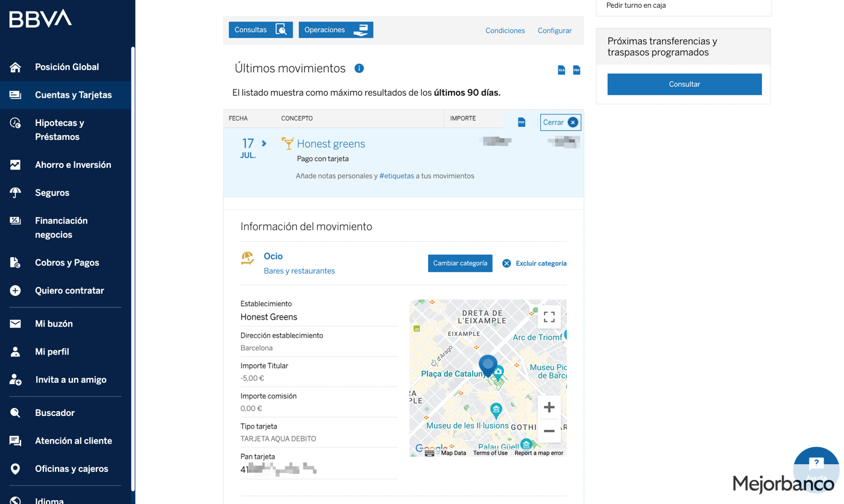Screen dimensions: 844x504
Task: Click the Honest greens concept title
Action: pos(331,143)
